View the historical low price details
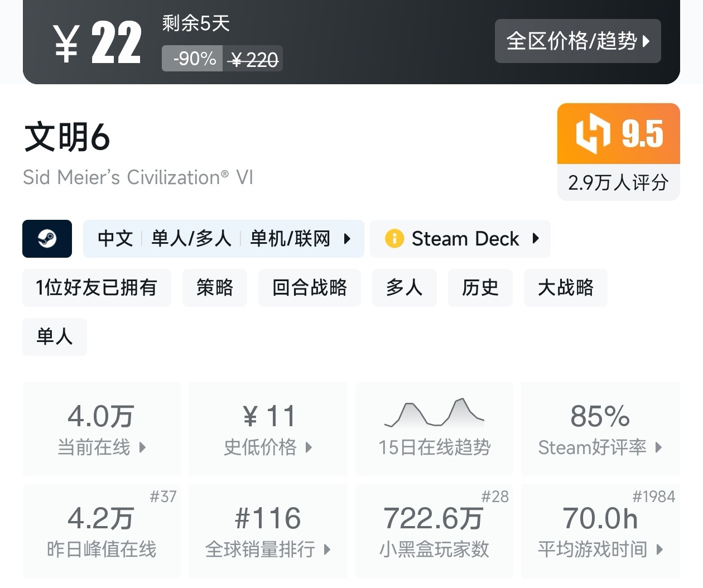The image size is (703, 588). point(268,428)
